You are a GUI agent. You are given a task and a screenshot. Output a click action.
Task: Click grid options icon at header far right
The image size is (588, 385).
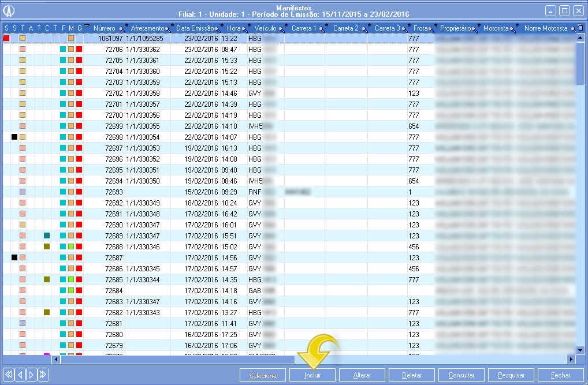point(580,28)
